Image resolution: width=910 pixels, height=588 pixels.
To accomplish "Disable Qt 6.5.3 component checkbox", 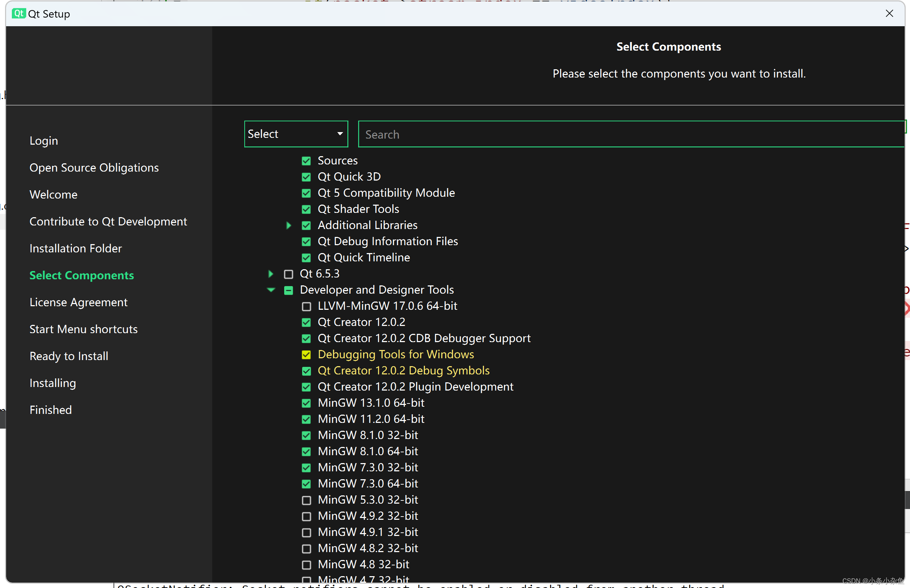I will click(288, 273).
